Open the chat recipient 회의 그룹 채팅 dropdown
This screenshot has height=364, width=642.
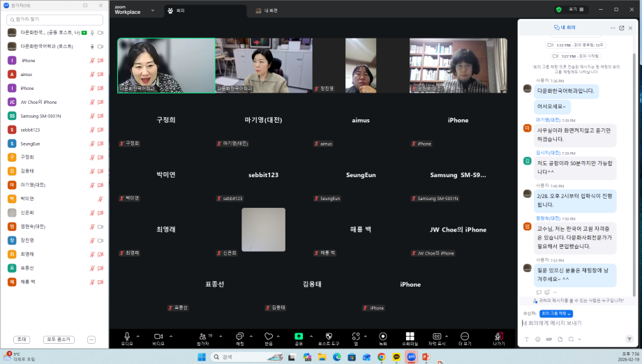coord(556,314)
